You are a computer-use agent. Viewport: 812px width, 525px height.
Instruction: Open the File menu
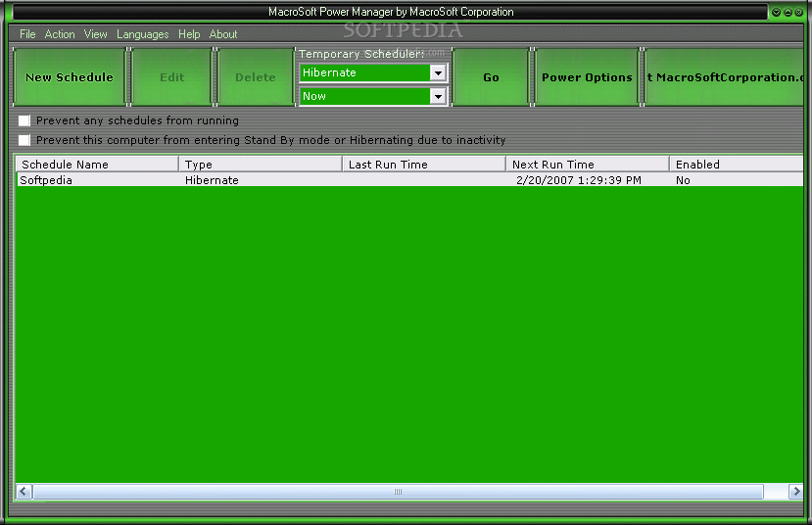[27, 34]
